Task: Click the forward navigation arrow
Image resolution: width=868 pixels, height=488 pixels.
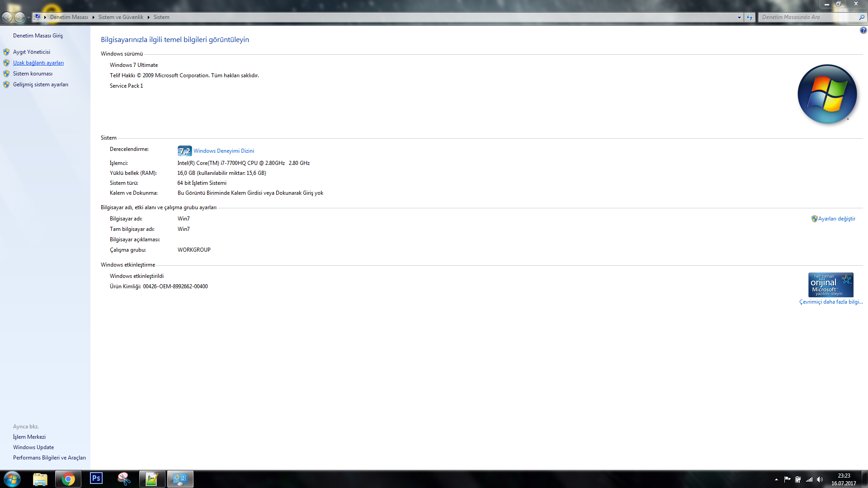Action: (19, 17)
